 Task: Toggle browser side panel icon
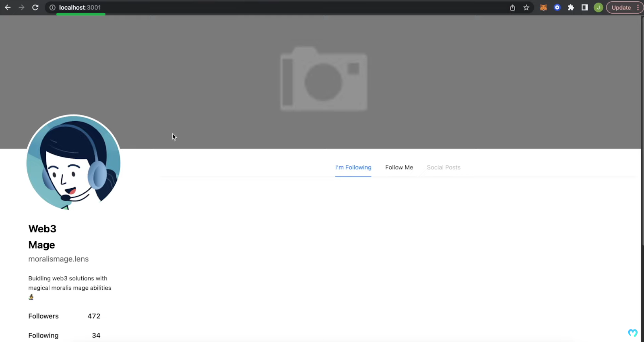tap(584, 7)
